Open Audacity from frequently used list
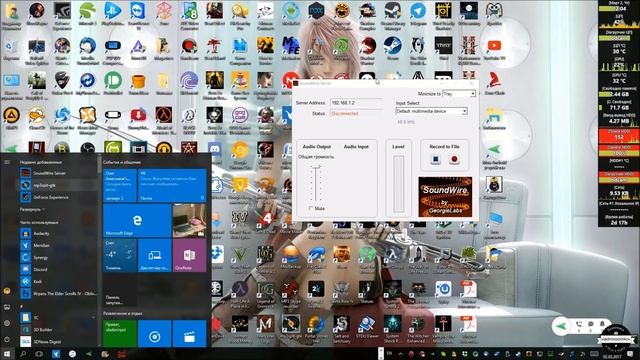The height and width of the screenshot is (360, 640). 58,233
